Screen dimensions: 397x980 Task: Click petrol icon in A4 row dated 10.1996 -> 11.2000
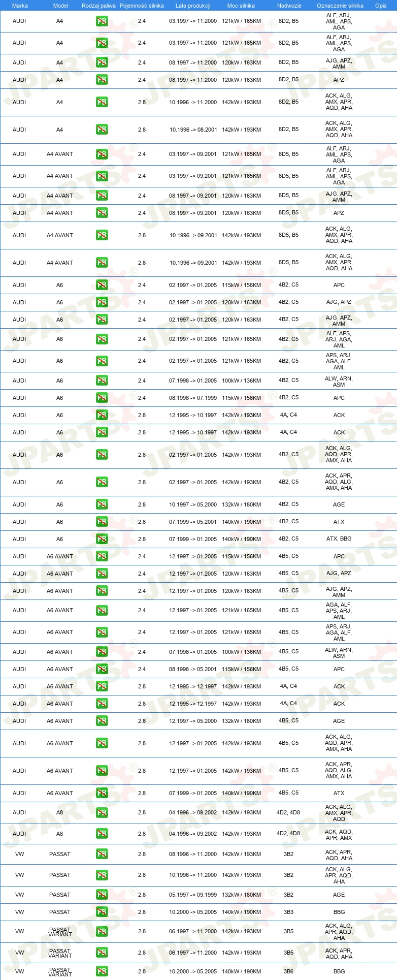[x=102, y=102]
